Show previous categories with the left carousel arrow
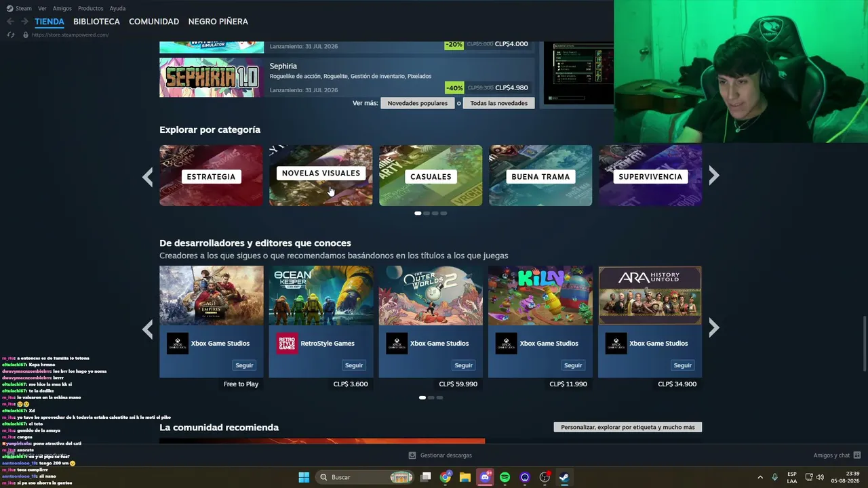Viewport: 868px width, 488px height. tap(148, 176)
